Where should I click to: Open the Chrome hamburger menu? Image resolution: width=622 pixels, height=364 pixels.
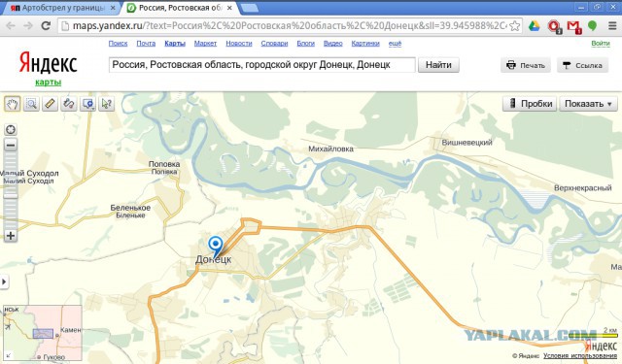point(612,26)
